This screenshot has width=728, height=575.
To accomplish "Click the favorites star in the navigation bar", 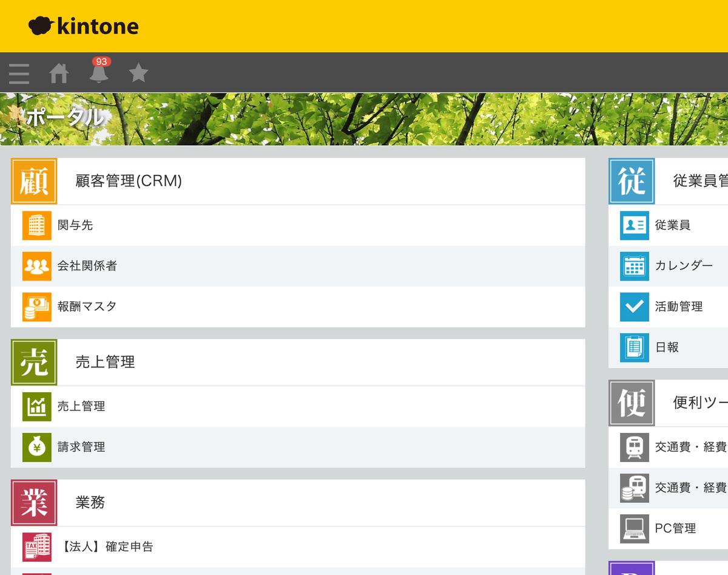I will 138,73.
